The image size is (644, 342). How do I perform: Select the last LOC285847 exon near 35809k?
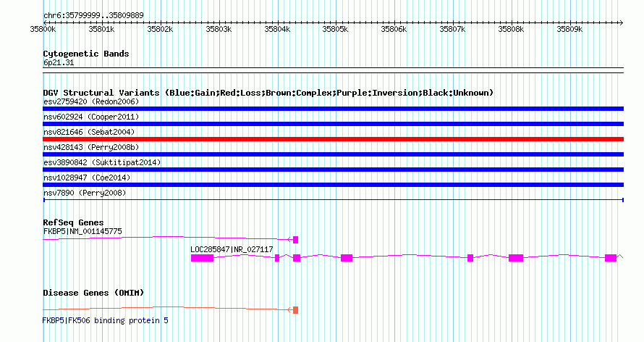[x=611, y=258]
